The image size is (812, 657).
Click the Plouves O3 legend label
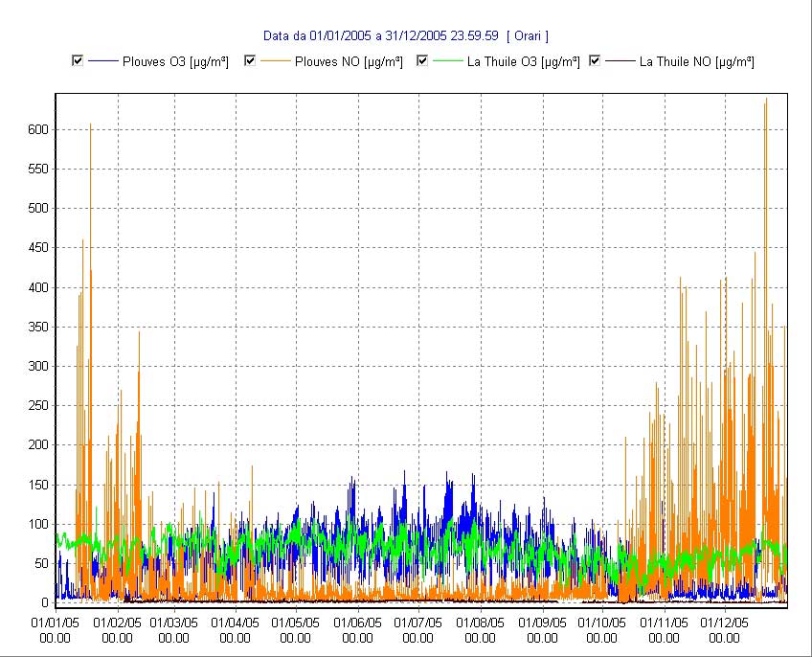coord(175,61)
